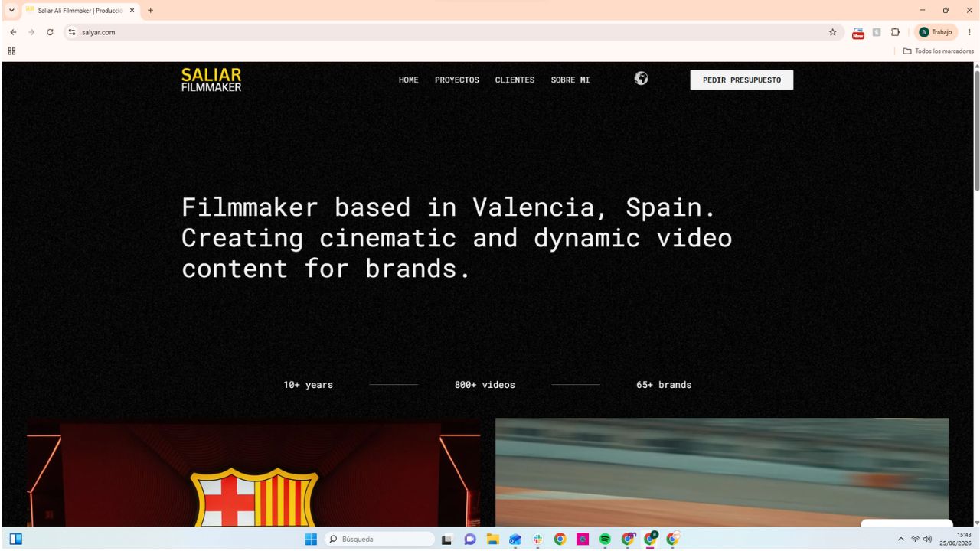This screenshot has height=551, width=980.
Task: Show hidden system tray icons chevron
Action: (901, 540)
